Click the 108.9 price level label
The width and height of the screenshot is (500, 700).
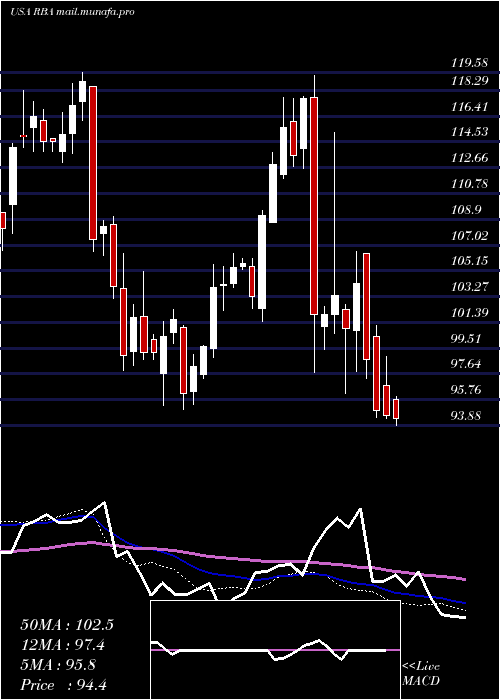click(466, 209)
